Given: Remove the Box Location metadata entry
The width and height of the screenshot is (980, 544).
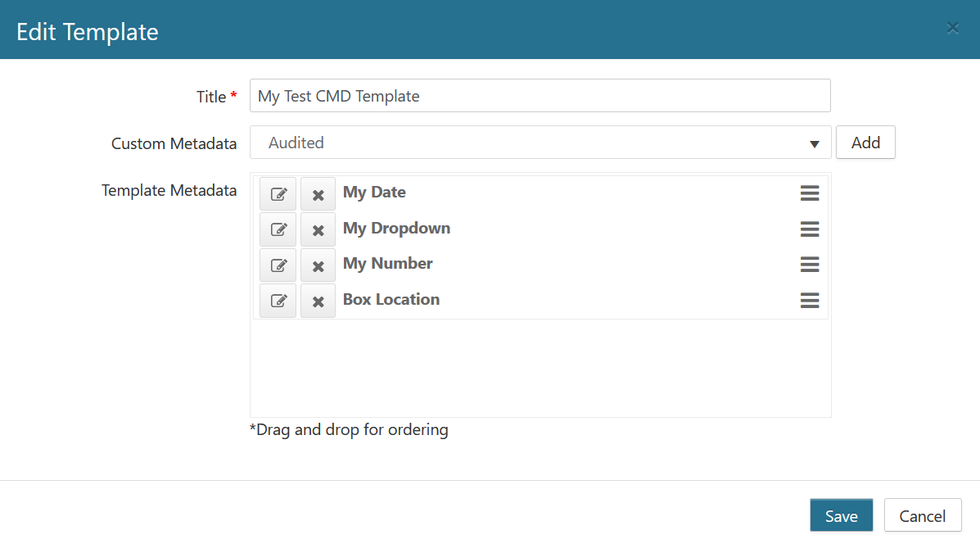Looking at the screenshot, I should [318, 301].
